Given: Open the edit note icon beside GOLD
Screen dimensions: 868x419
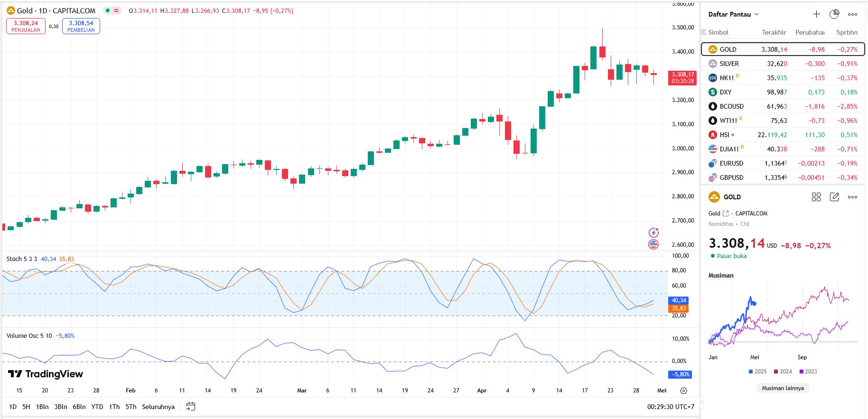Looking at the screenshot, I should point(834,197).
